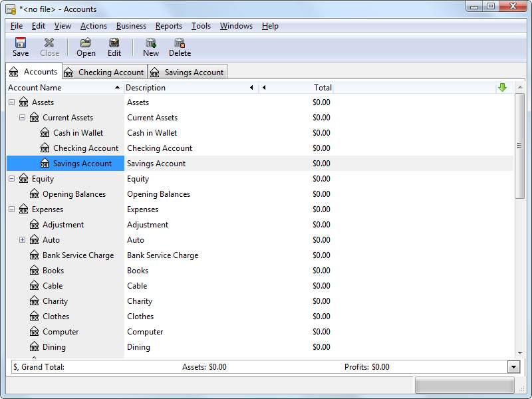Click the arrow at the Description column edge
The width and height of the screenshot is (532, 399).
pos(251,88)
